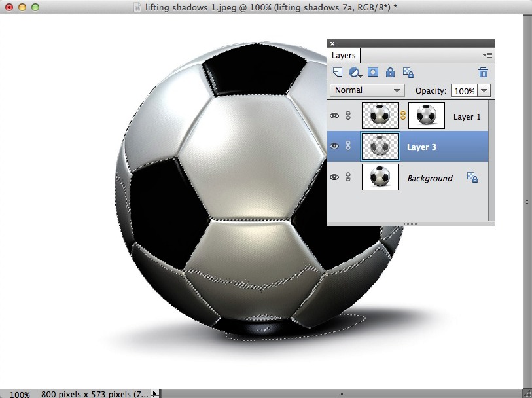Image resolution: width=532 pixels, height=398 pixels.
Task: Open the Layers panel options menu
Action: click(487, 56)
